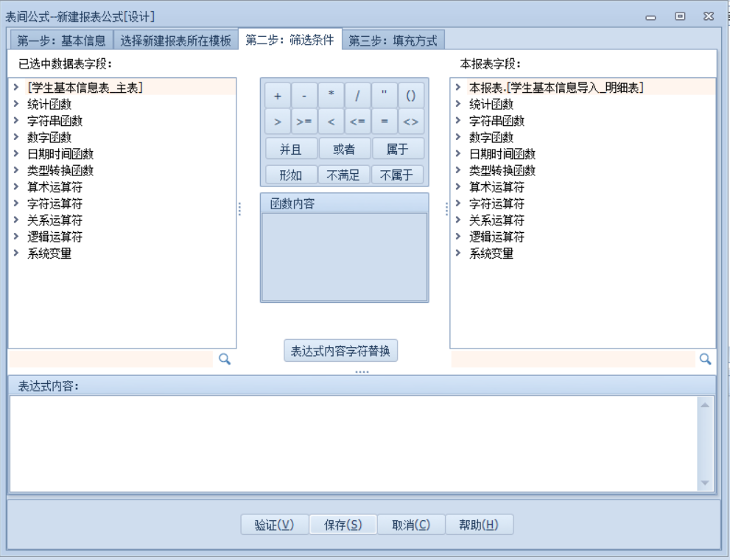Switch to 第一步：基本信息 tab
The height and width of the screenshot is (560, 730).
61,40
